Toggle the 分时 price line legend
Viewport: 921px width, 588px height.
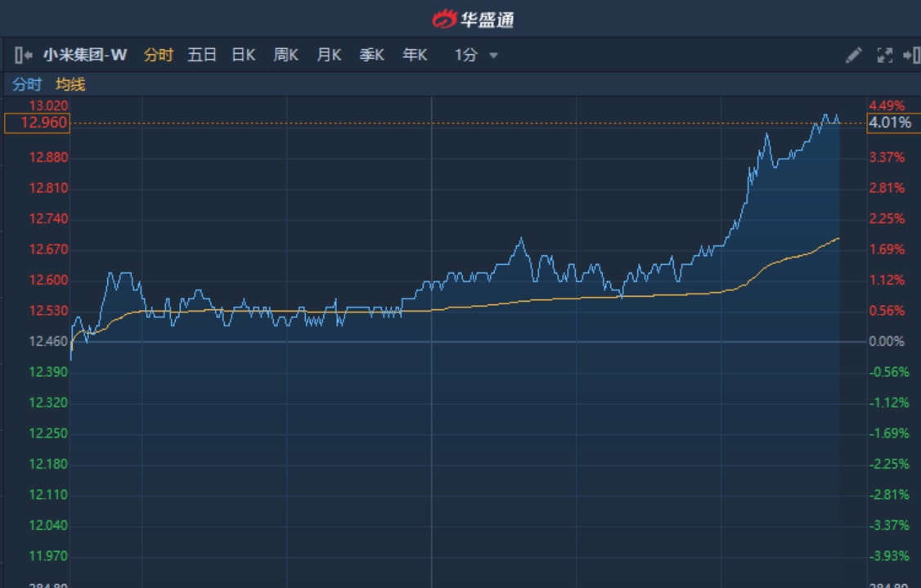[26, 84]
